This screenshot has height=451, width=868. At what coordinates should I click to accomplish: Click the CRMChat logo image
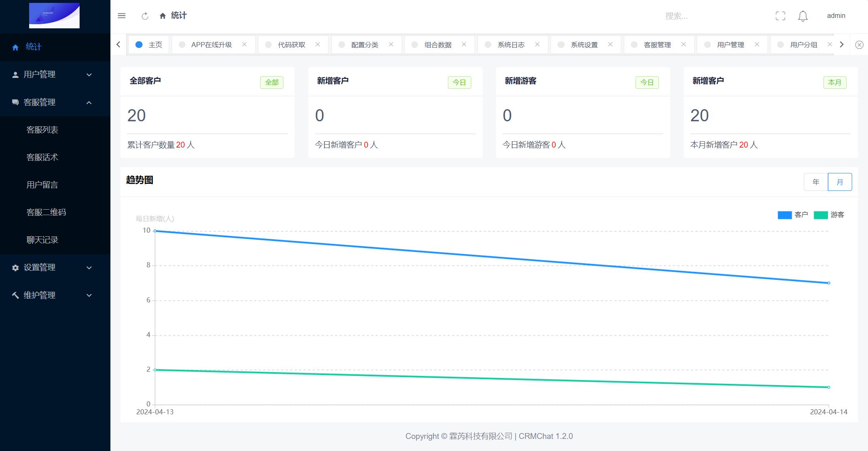54,16
